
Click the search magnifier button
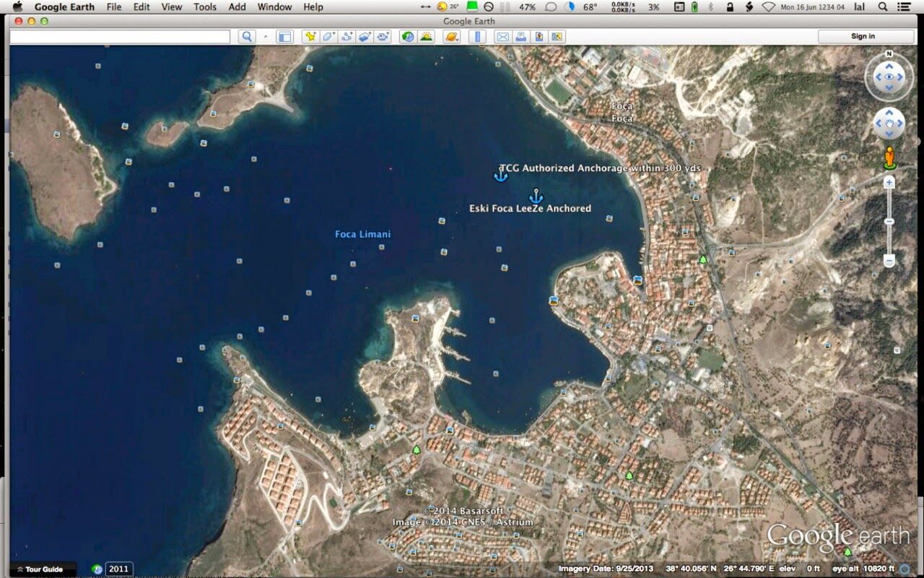point(247,36)
